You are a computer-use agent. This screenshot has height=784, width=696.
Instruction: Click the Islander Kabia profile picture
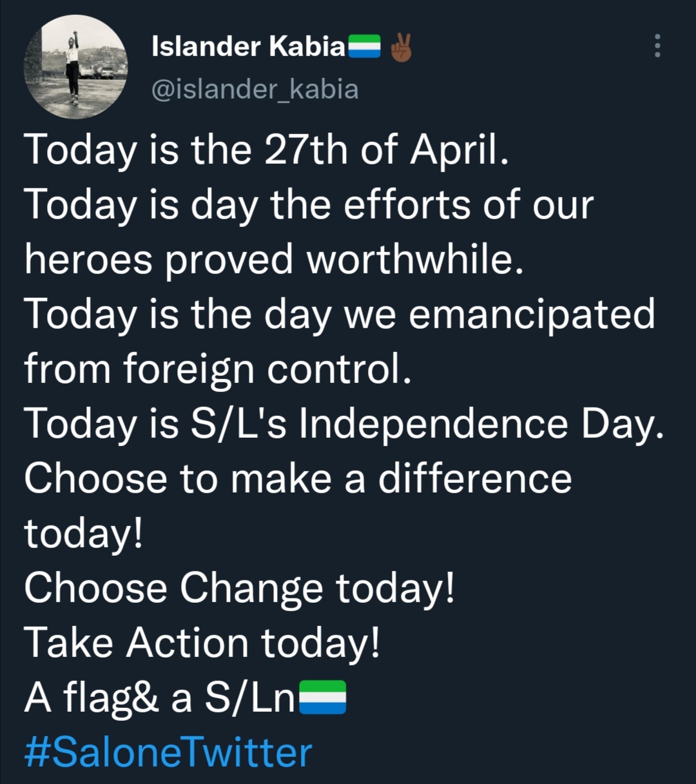coord(76,67)
